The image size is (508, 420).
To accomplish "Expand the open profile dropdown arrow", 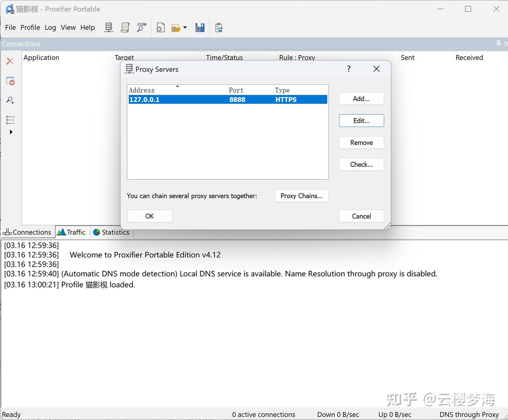I will pos(185,28).
